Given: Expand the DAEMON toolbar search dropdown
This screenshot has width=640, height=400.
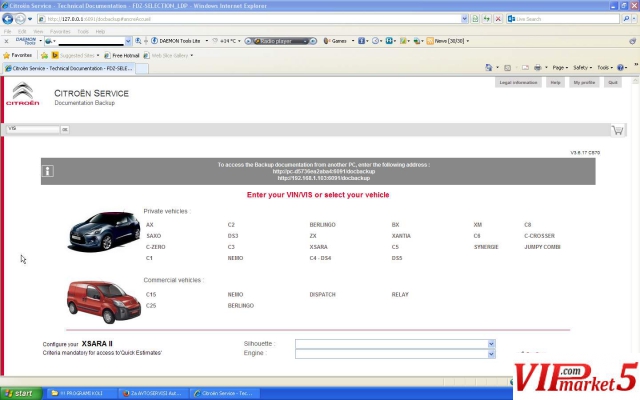Looking at the screenshot, I should pos(128,41).
